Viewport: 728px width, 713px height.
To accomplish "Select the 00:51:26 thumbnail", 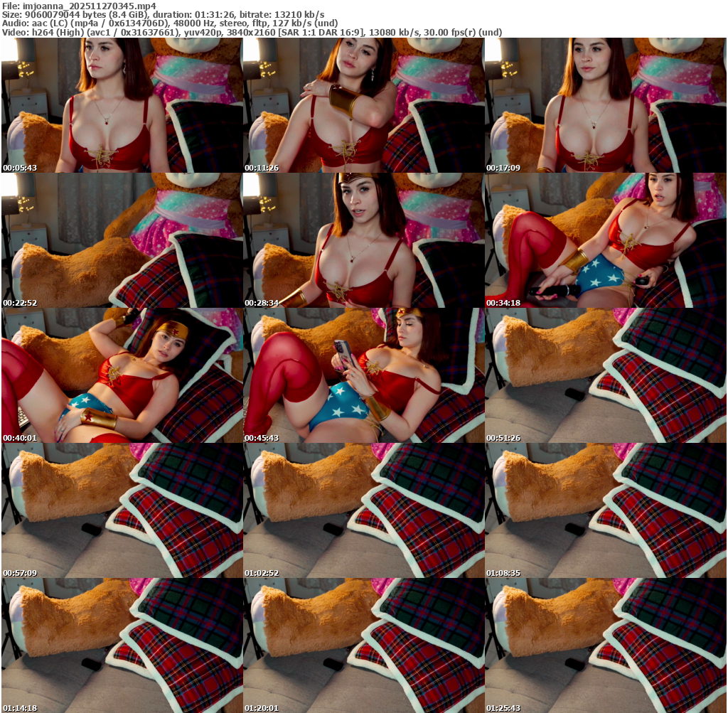I will tap(606, 375).
